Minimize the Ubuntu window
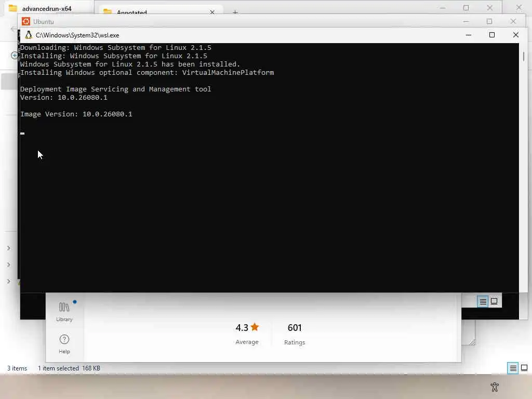The image size is (532, 399). tap(466, 21)
